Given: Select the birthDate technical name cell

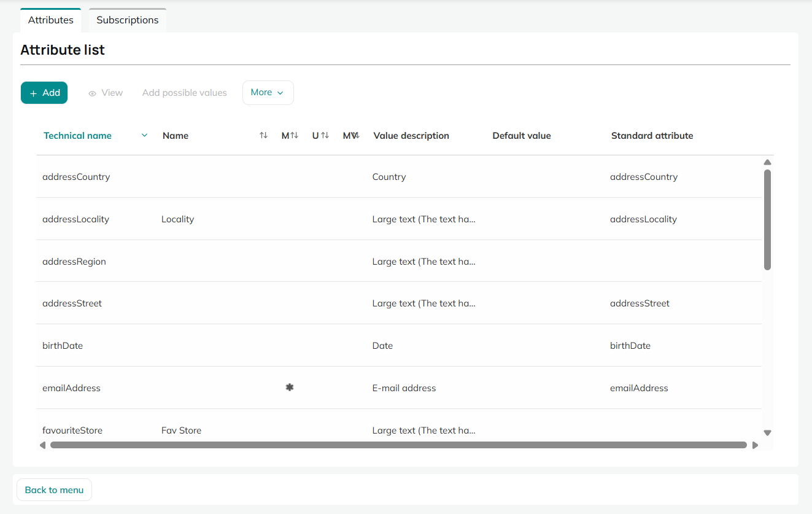Looking at the screenshot, I should (63, 346).
